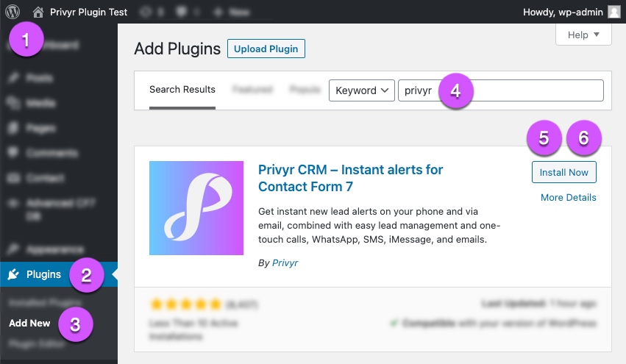This screenshot has width=626, height=364.
Task: Open the More Details link
Action: click(568, 197)
